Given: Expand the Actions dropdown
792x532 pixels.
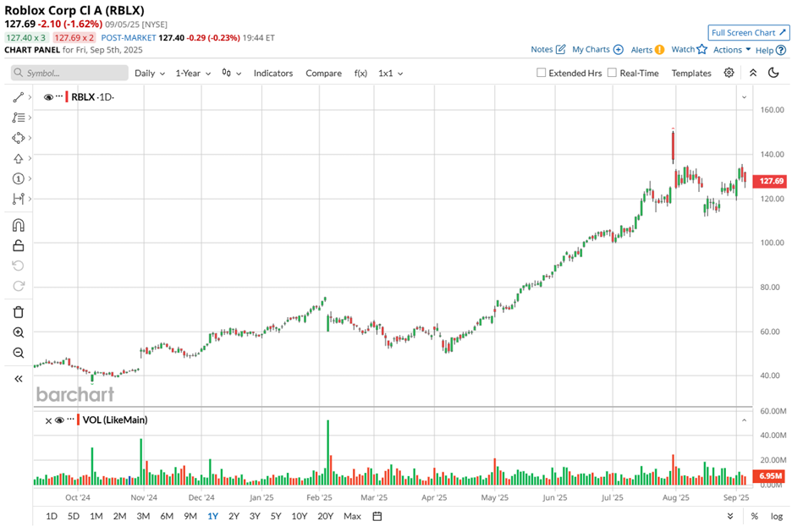Looking at the screenshot, I should tap(732, 49).
